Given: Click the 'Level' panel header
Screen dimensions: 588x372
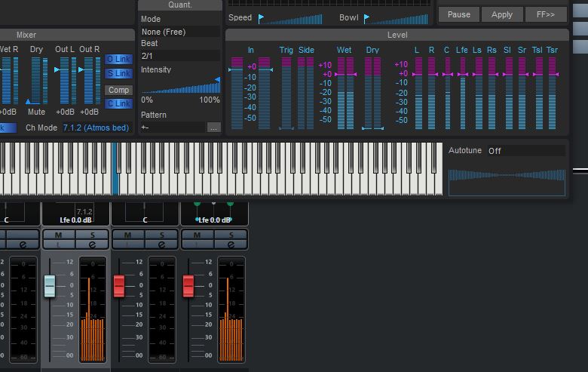Looking at the screenshot, I should pyautogui.click(x=397, y=35).
